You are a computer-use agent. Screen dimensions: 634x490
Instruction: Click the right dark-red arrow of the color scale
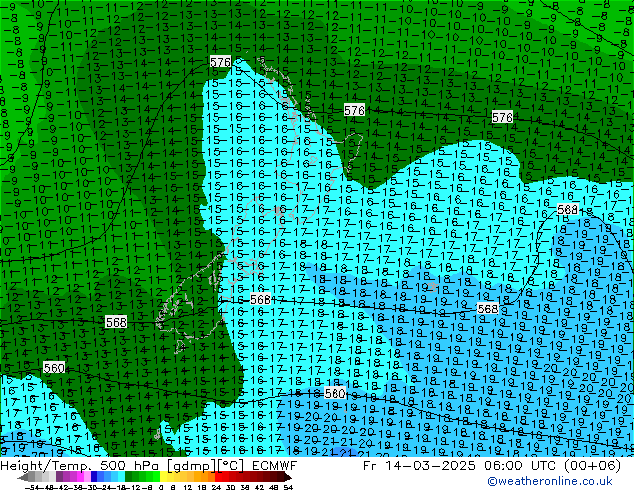click(288, 477)
